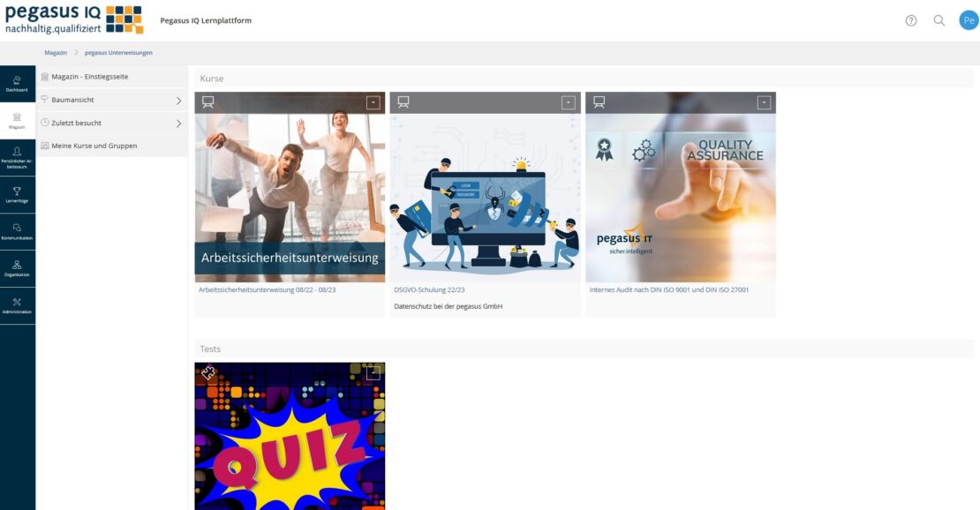Open Meine Kurse und Gruppen

pos(94,146)
